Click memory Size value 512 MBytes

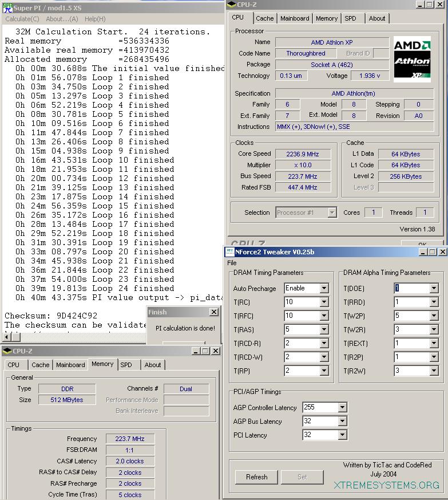click(67, 400)
